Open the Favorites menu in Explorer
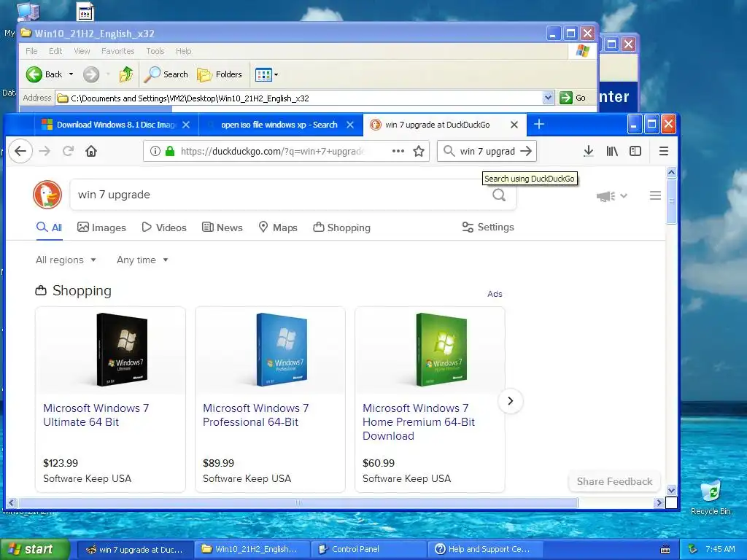This screenshot has height=560, width=747. [117, 51]
